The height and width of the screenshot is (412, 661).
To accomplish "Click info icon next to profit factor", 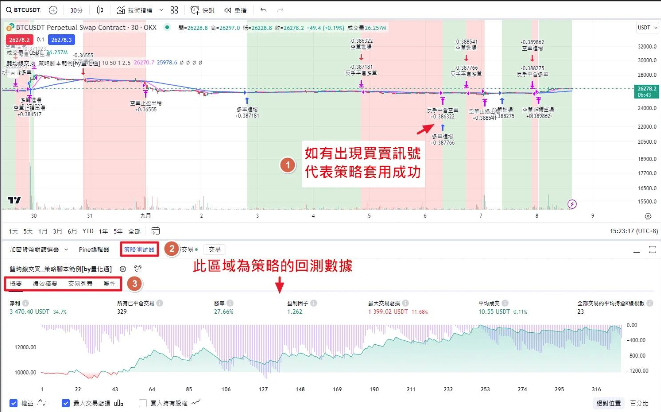I will [x=314, y=303].
